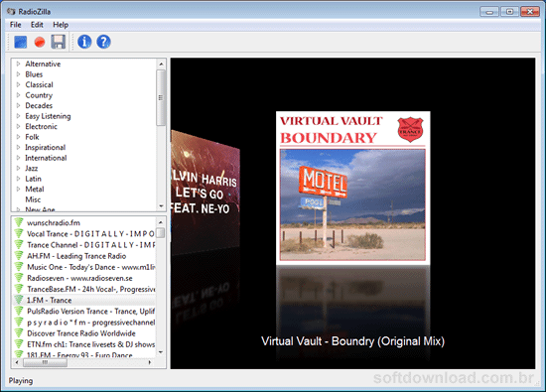Click the Calvin Harris Let's Go cover
The width and height of the screenshot is (546, 392).
pyautogui.click(x=205, y=193)
